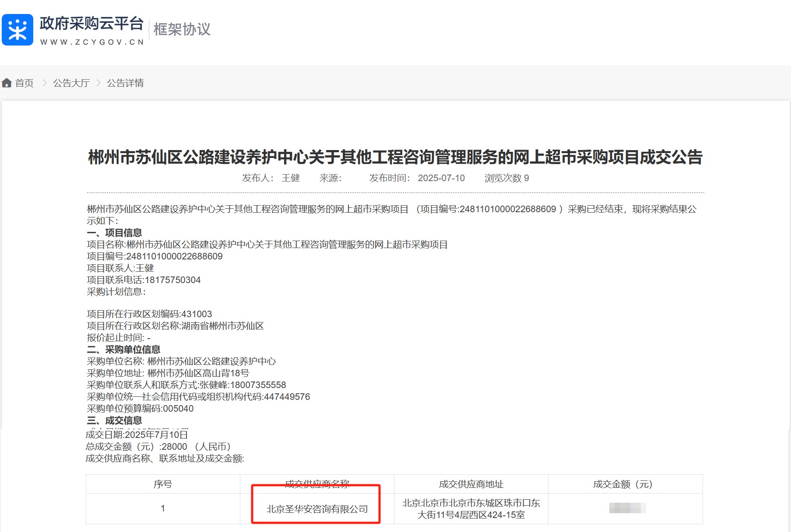Screen dimensions: 791x532
Task: Open 公告大厅 breadcrumb link
Action: [x=71, y=83]
